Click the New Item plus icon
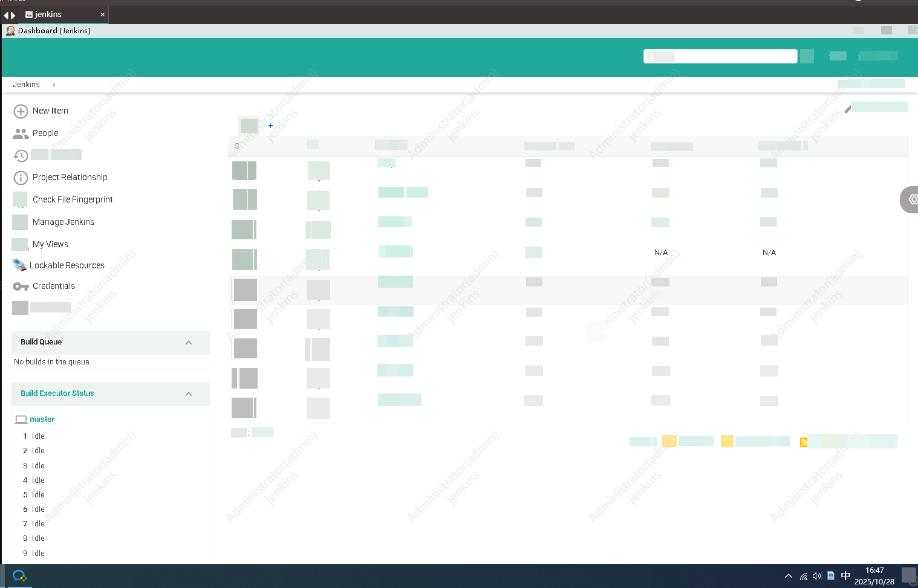 (21, 111)
